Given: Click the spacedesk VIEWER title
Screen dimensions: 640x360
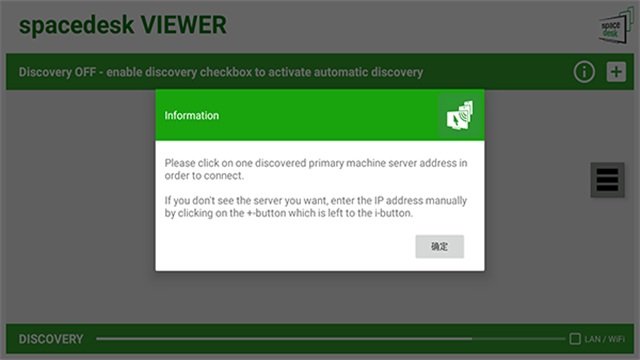Looking at the screenshot, I should 122,25.
